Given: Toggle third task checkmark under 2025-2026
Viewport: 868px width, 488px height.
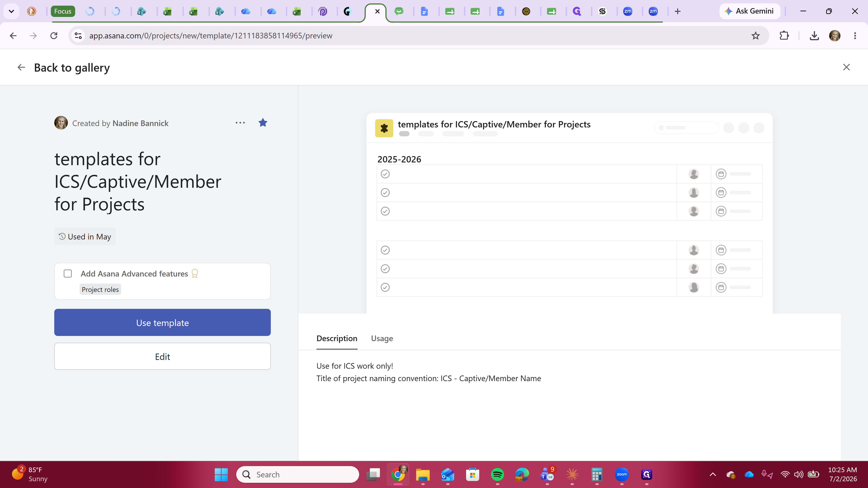Looking at the screenshot, I should [385, 211].
